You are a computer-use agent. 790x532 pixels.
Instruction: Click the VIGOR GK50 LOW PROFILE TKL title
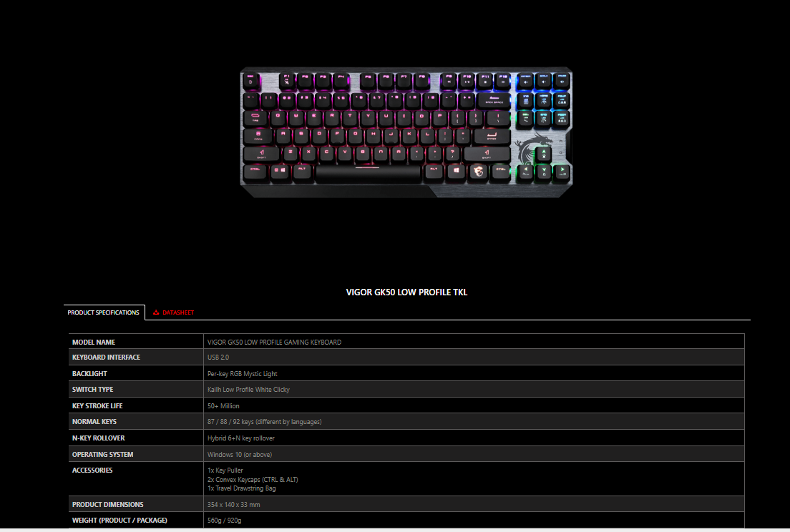[406, 292]
